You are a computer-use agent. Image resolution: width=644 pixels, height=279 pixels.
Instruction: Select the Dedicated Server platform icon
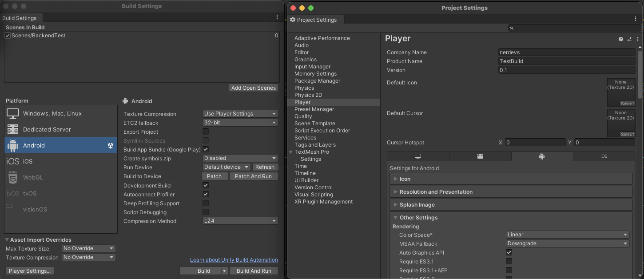13,129
